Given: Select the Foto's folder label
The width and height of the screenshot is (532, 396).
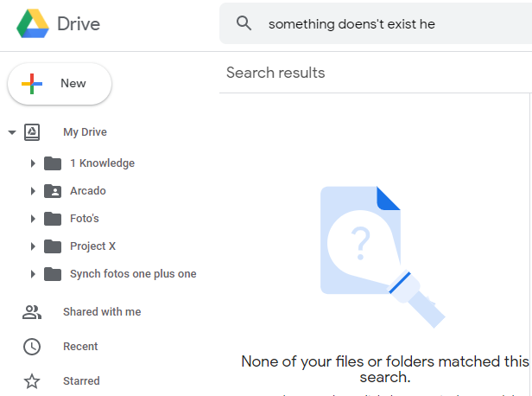Looking at the screenshot, I should [85, 219].
